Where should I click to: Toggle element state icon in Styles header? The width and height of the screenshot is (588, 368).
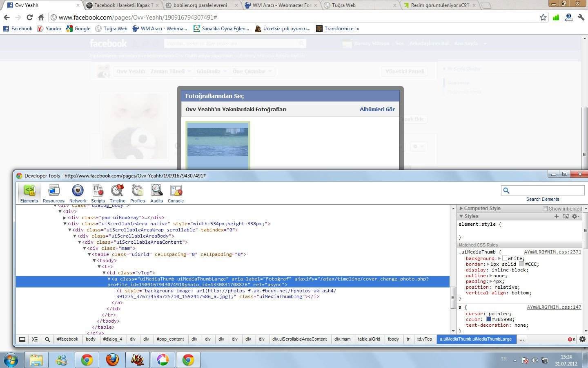point(566,216)
